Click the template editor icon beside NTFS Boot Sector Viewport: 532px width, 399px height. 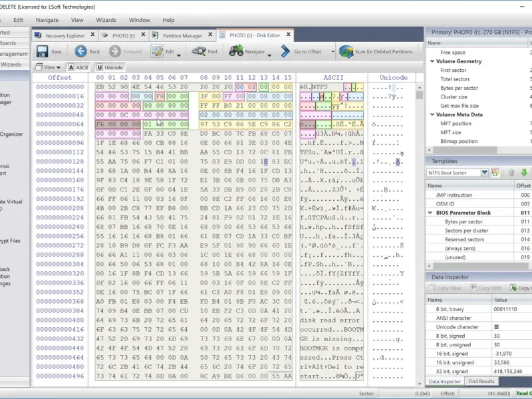[495, 173]
